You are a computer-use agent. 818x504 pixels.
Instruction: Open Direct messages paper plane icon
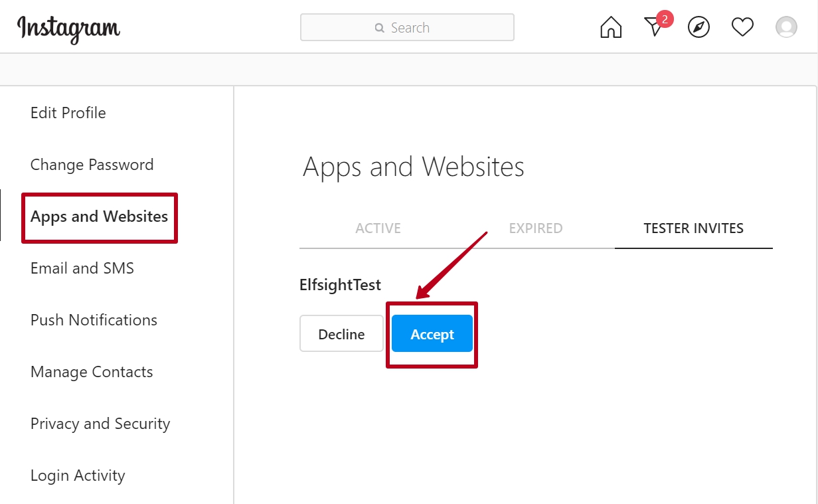pyautogui.click(x=654, y=27)
